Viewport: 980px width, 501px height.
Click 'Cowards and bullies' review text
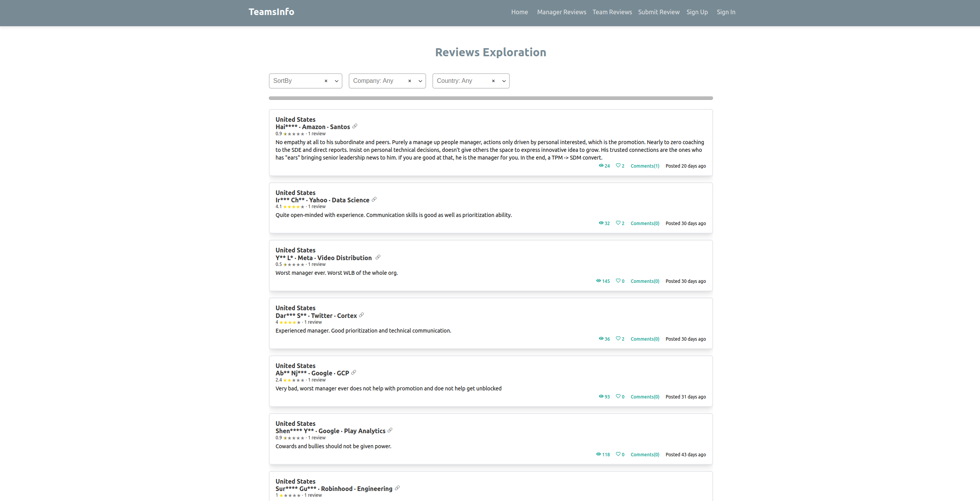(333, 446)
